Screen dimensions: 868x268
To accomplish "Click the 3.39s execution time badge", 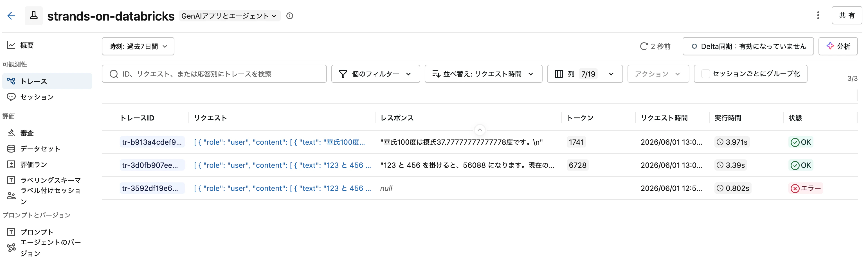I will 730,165.
